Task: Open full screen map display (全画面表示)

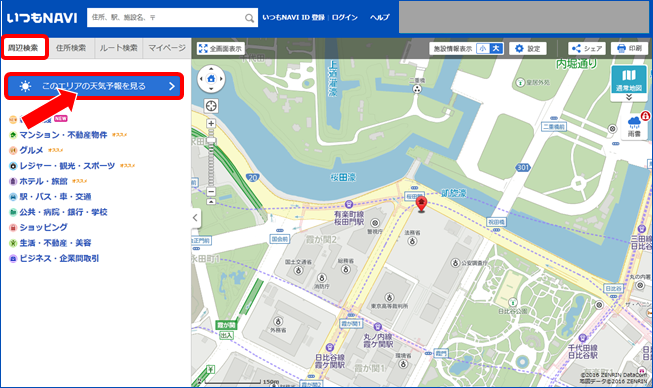Action: (x=220, y=49)
